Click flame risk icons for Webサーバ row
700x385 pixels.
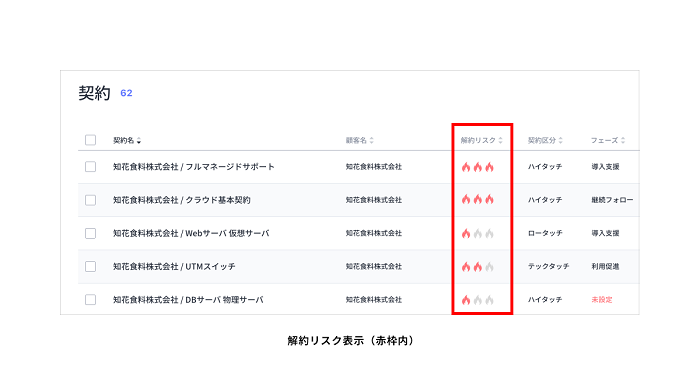(478, 233)
